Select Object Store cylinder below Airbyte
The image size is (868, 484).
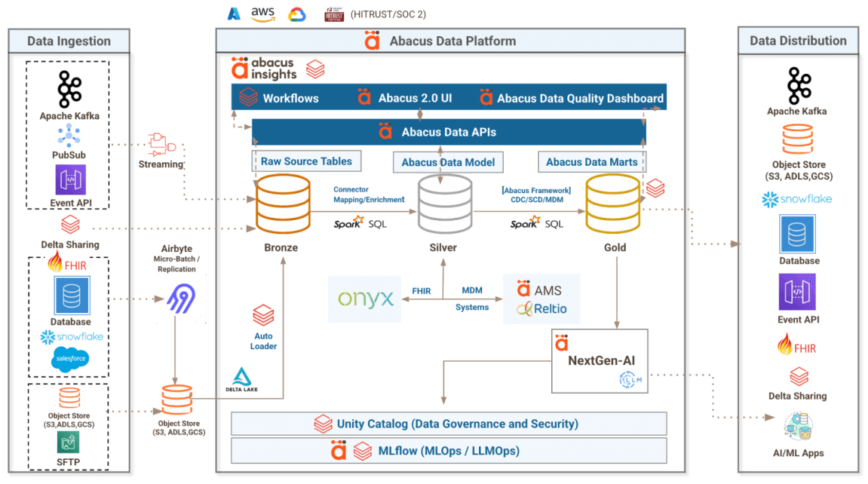[x=177, y=400]
